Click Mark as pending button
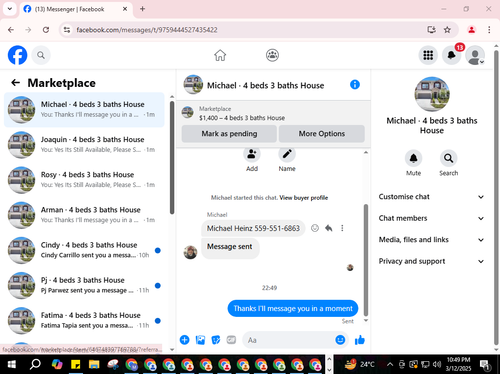 pos(229,134)
